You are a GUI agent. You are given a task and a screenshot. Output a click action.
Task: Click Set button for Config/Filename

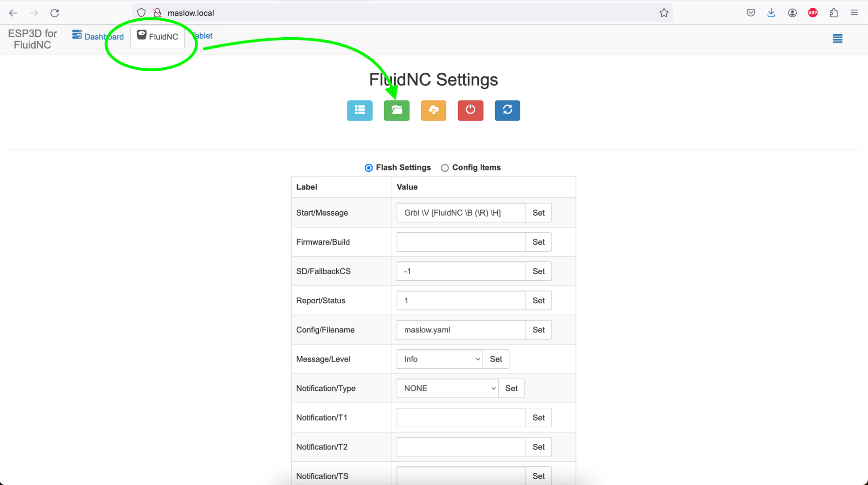(x=538, y=330)
